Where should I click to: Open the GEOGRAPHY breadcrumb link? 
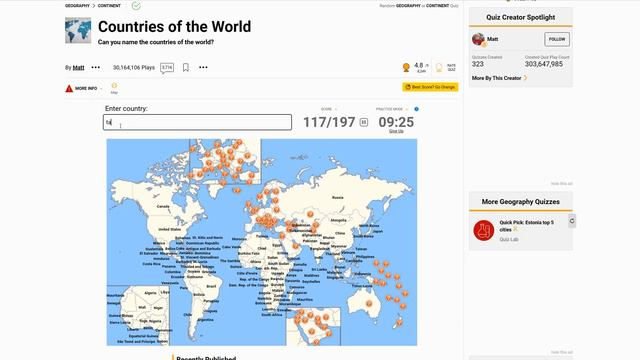[77, 6]
